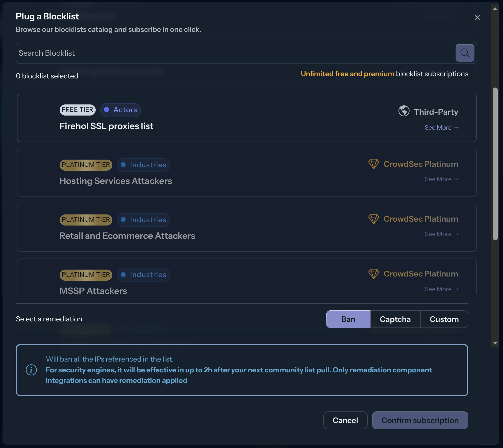Click the Third-Party globe icon
503x448 pixels.
[x=404, y=111]
